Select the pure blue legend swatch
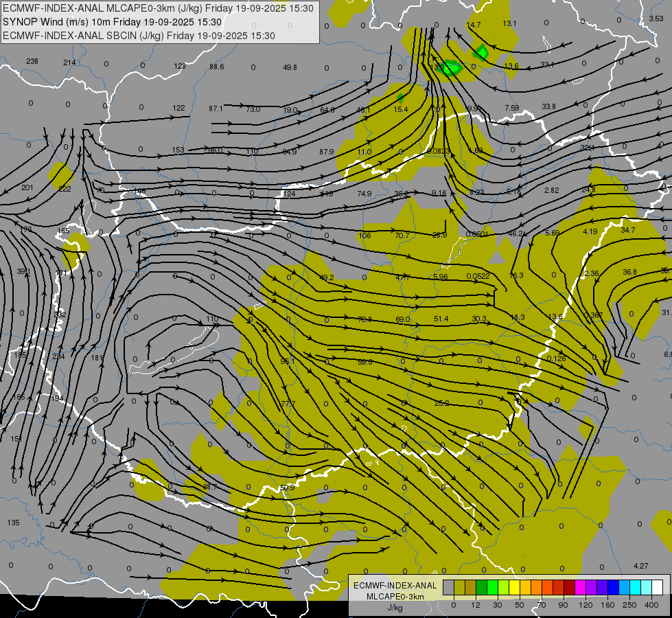Image resolution: width=672 pixels, height=618 pixels. pyautogui.click(x=614, y=587)
